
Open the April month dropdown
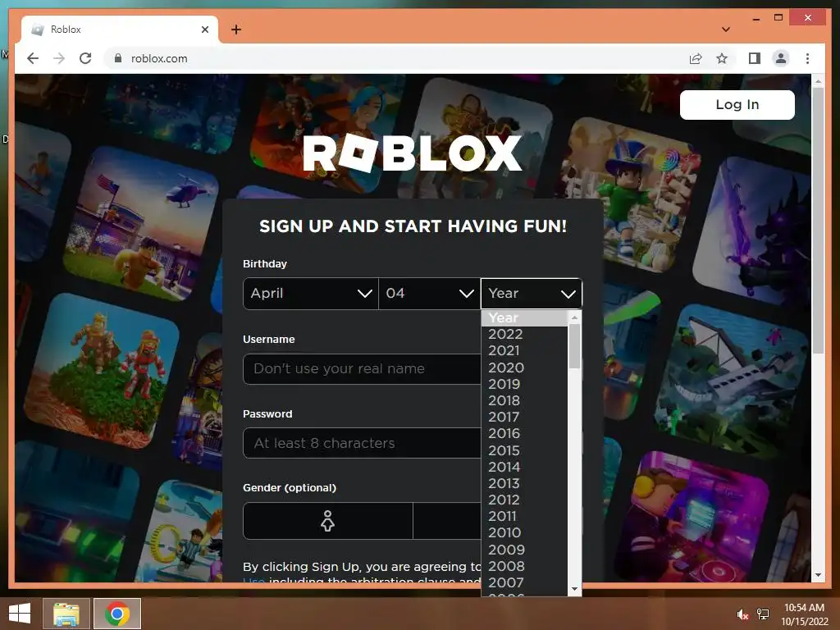[x=311, y=294]
